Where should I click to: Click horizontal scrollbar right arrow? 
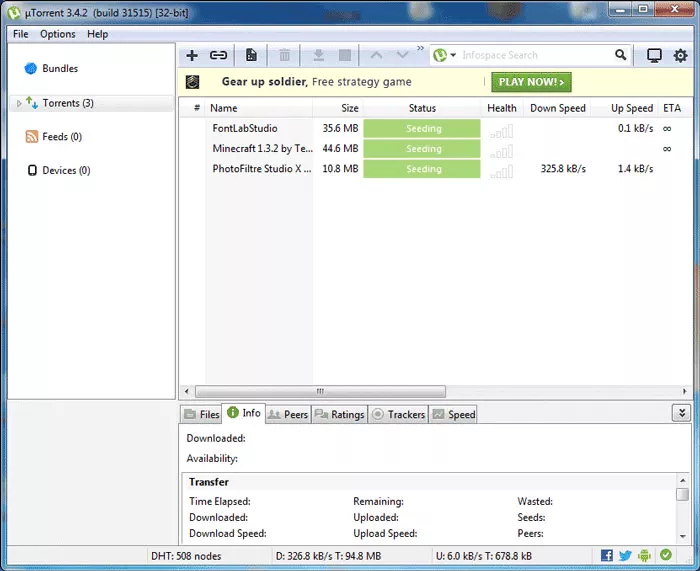(684, 392)
